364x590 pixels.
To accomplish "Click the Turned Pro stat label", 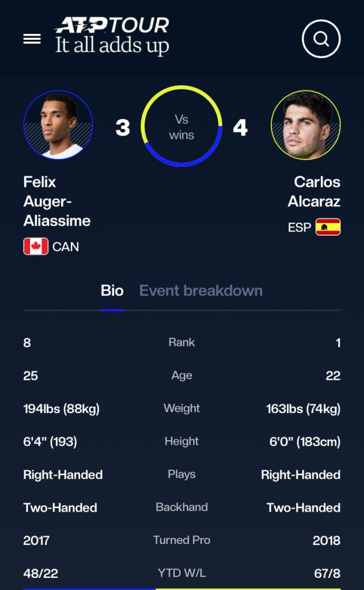I will click(181, 540).
